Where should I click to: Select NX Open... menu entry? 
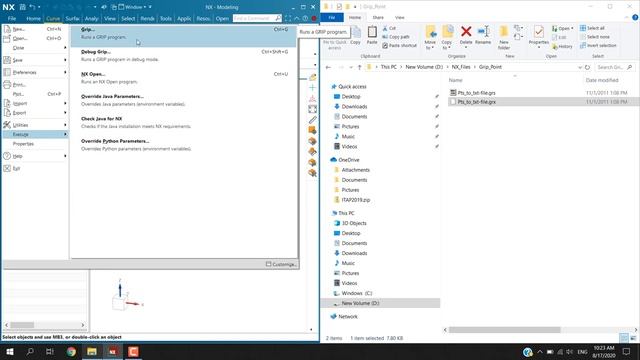pyautogui.click(x=183, y=78)
